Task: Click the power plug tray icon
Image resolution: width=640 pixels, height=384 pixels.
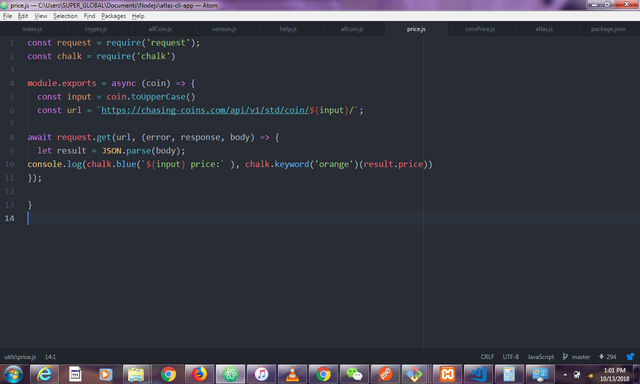Action: point(577,375)
